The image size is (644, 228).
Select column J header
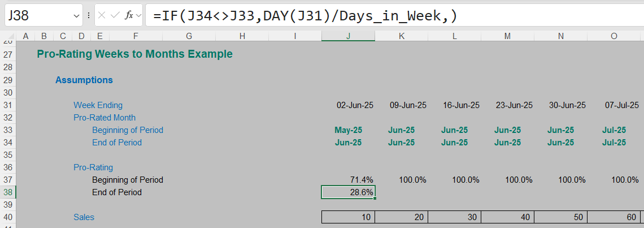348,36
